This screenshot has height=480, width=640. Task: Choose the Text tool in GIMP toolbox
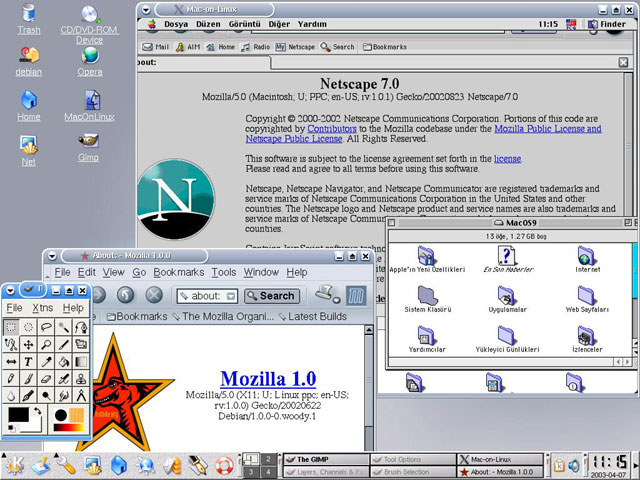click(29, 361)
